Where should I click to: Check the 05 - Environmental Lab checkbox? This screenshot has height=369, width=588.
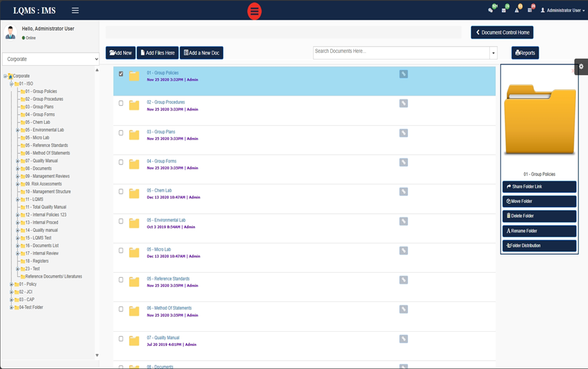120,221
